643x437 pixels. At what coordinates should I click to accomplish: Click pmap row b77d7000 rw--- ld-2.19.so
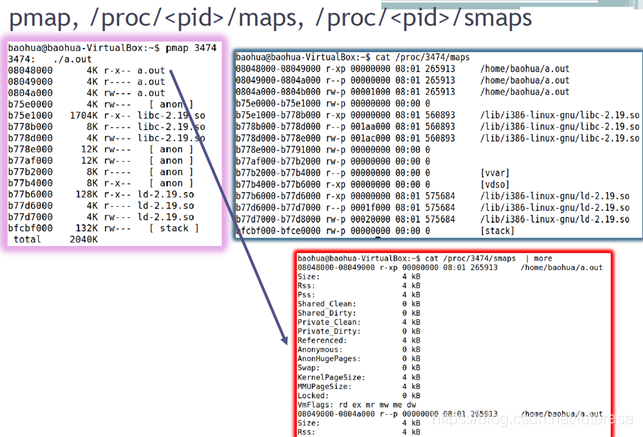pos(101,217)
